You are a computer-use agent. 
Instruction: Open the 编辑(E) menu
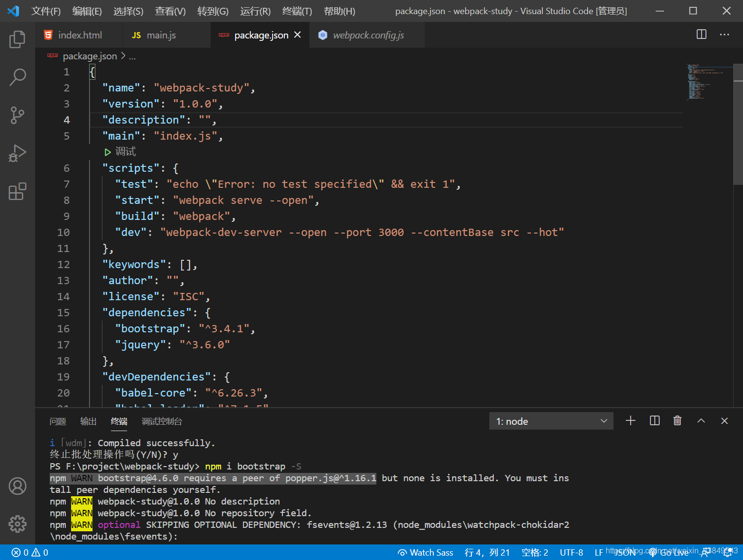pyautogui.click(x=87, y=11)
